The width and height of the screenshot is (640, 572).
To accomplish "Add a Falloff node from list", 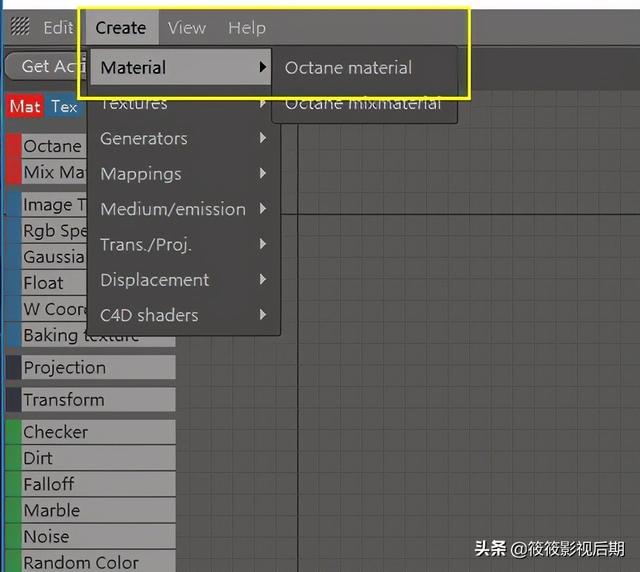I will tap(98, 484).
